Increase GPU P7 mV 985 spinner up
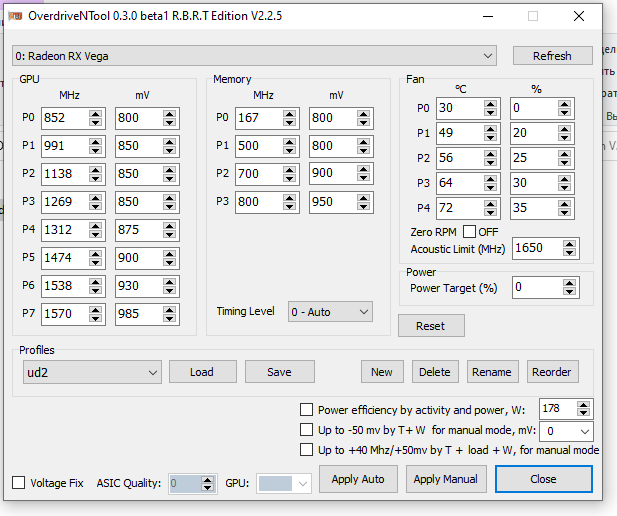 pos(170,310)
